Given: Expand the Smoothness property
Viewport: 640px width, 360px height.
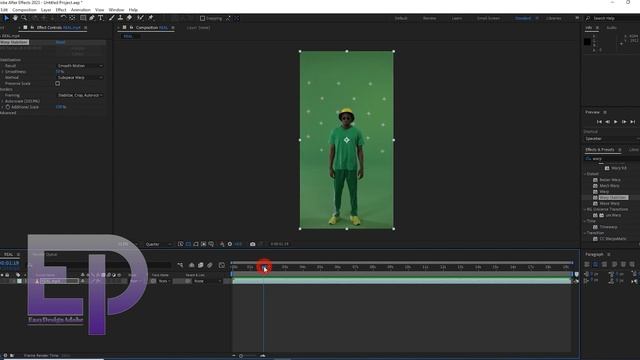Looking at the screenshot, I should (2, 71).
